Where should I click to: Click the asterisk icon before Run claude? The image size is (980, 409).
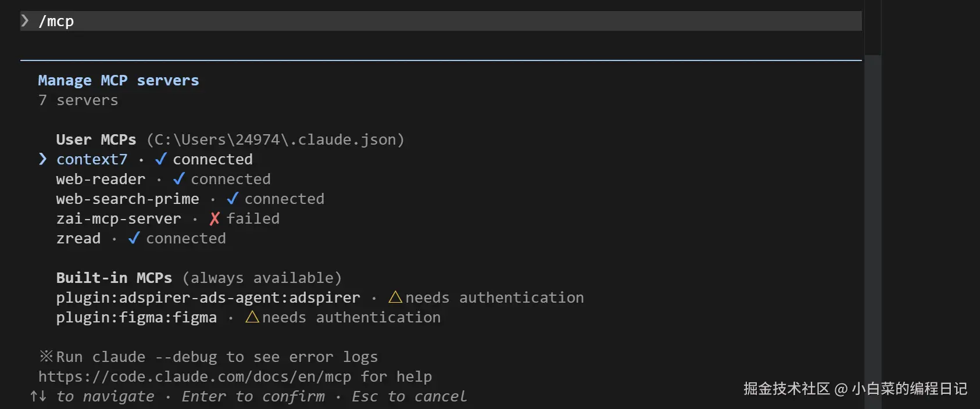click(x=46, y=356)
